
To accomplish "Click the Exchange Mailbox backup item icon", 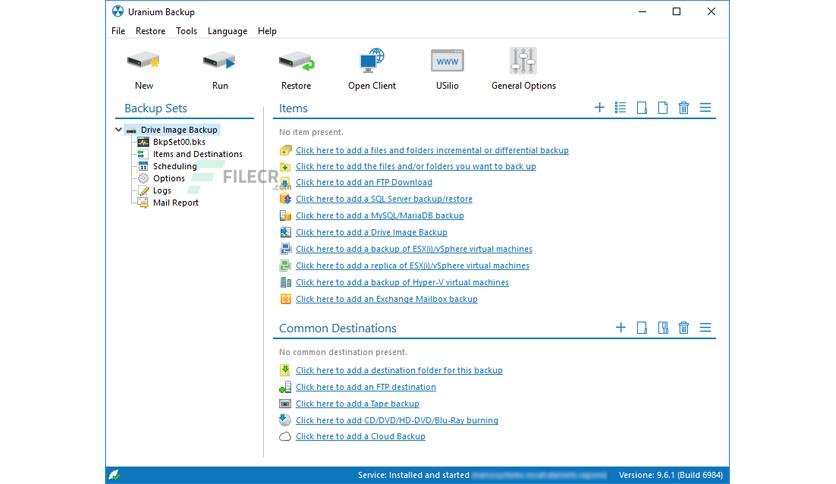I will 285,299.
